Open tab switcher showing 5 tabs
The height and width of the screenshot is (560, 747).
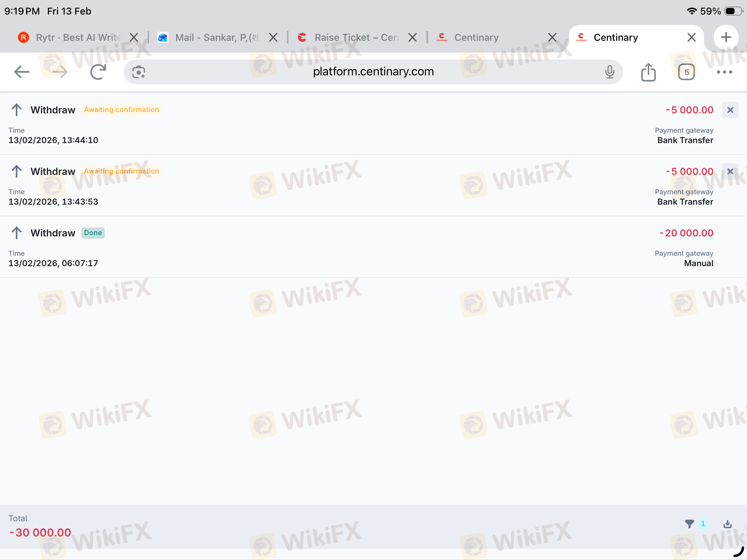tap(686, 72)
